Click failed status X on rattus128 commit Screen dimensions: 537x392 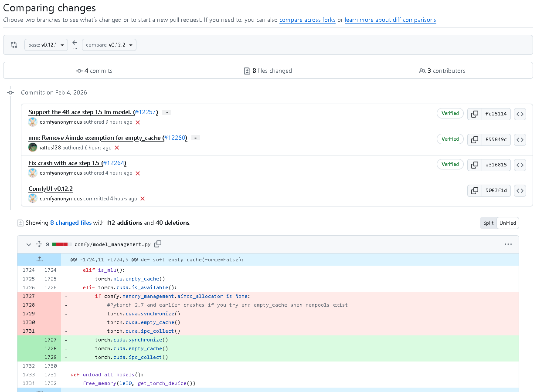tap(117, 148)
